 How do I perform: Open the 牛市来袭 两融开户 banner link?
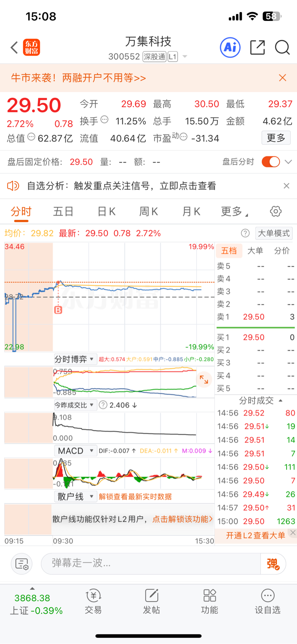coord(79,78)
